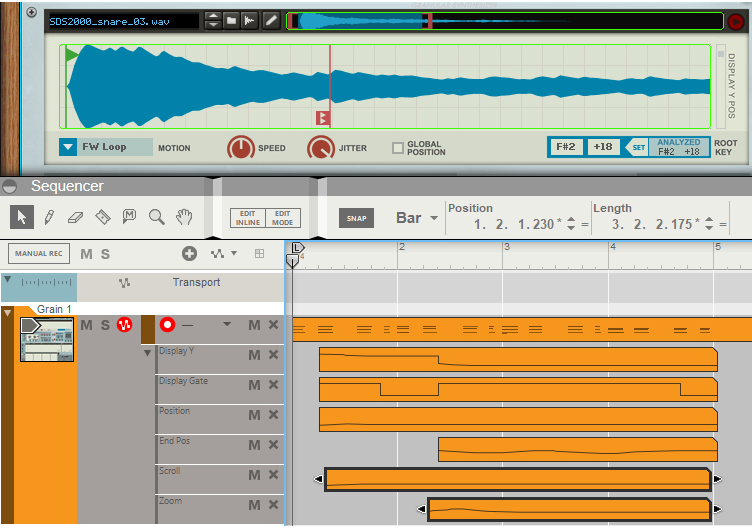Click the Edit Mode button

[283, 218]
